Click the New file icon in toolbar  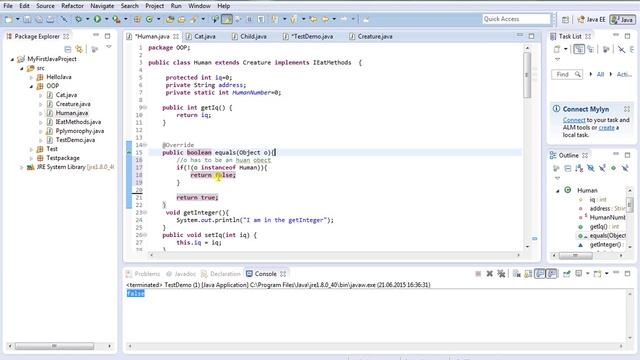[x=9, y=19]
